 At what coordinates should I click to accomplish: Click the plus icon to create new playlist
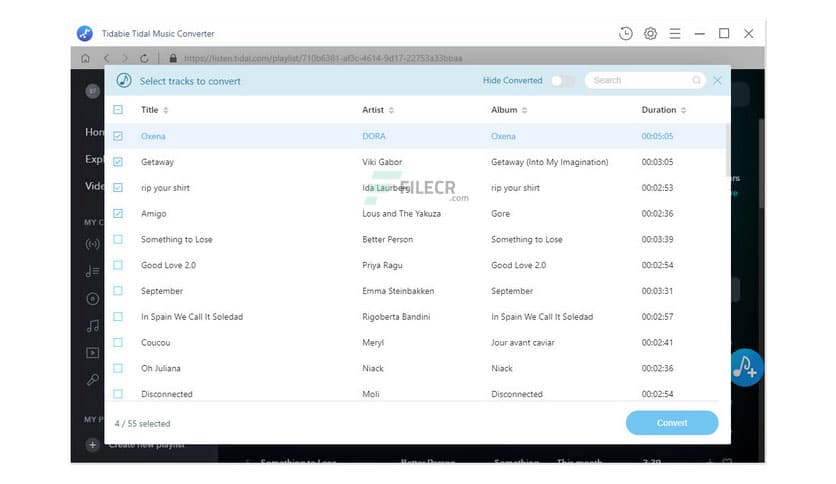coord(92,445)
